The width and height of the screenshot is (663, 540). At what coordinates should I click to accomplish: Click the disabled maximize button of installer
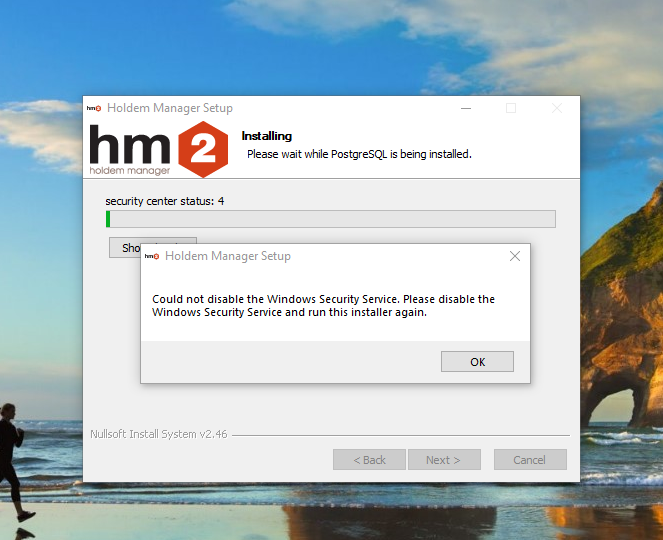511,108
